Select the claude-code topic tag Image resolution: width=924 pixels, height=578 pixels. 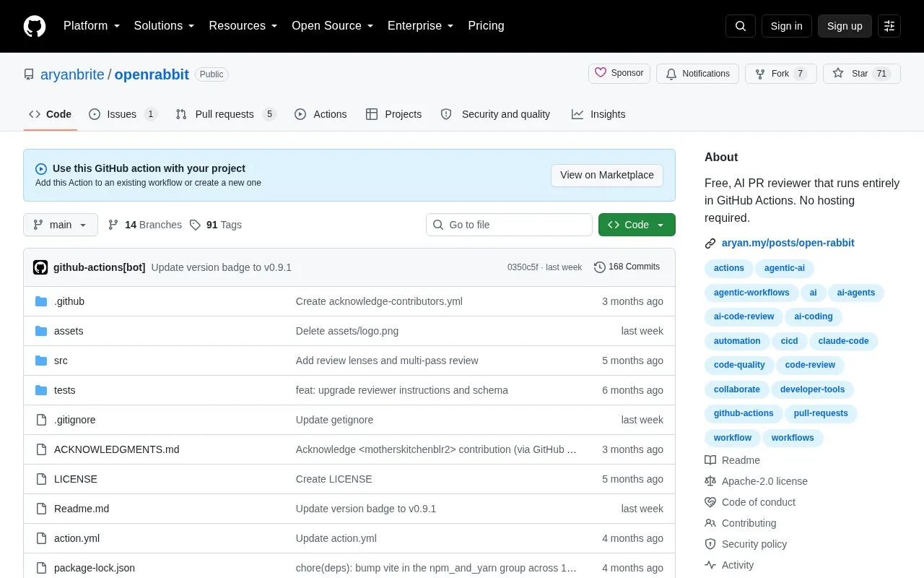pos(843,341)
